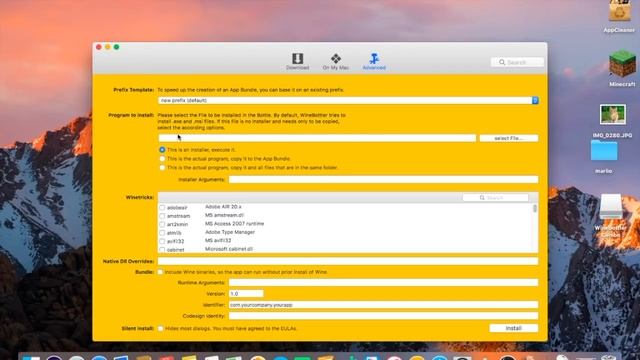Click the Winetricks search field
The height and width of the screenshot is (360, 640).
(495, 198)
